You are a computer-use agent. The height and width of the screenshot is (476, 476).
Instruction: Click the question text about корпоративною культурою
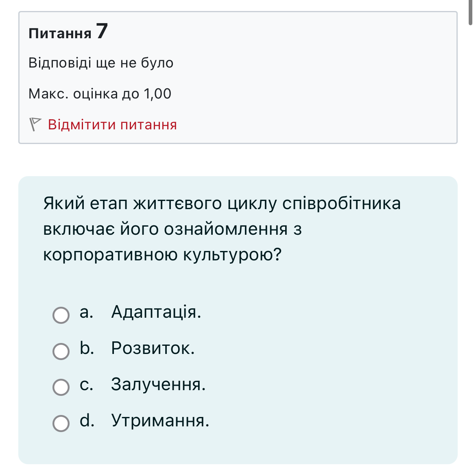222,229
